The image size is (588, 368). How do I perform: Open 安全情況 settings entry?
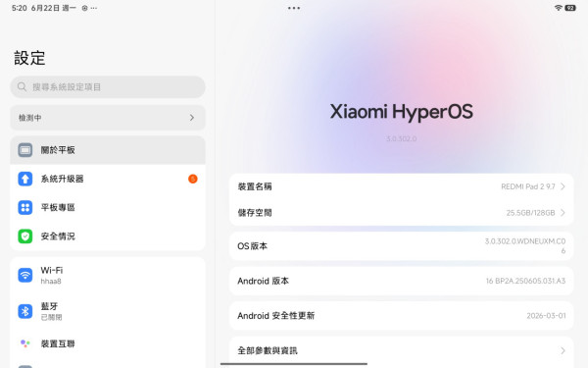click(x=108, y=237)
